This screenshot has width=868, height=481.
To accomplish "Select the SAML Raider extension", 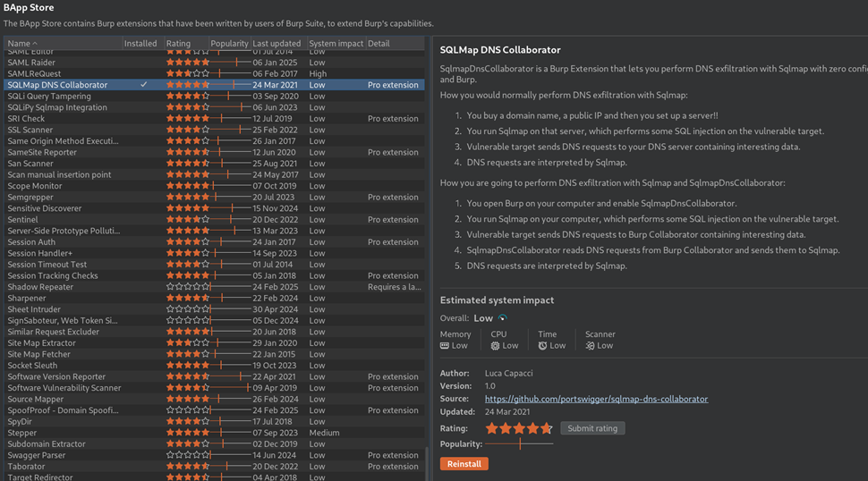I will point(214,63).
